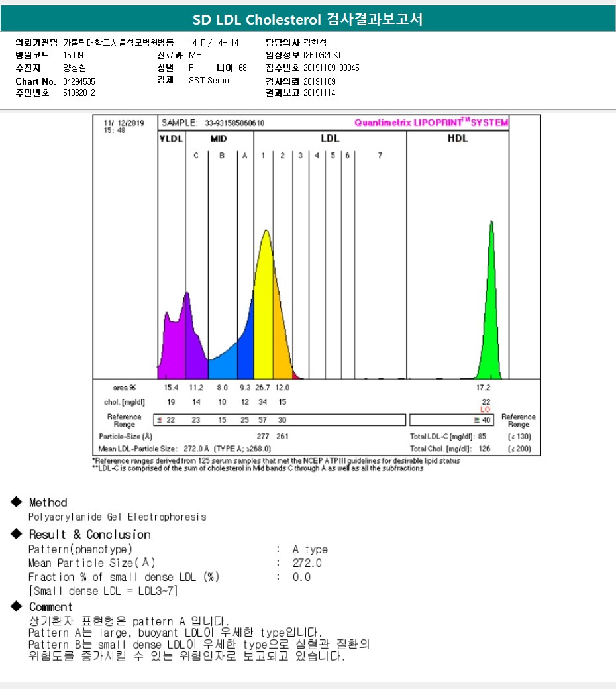Click resident number "510820-2"

79,93
